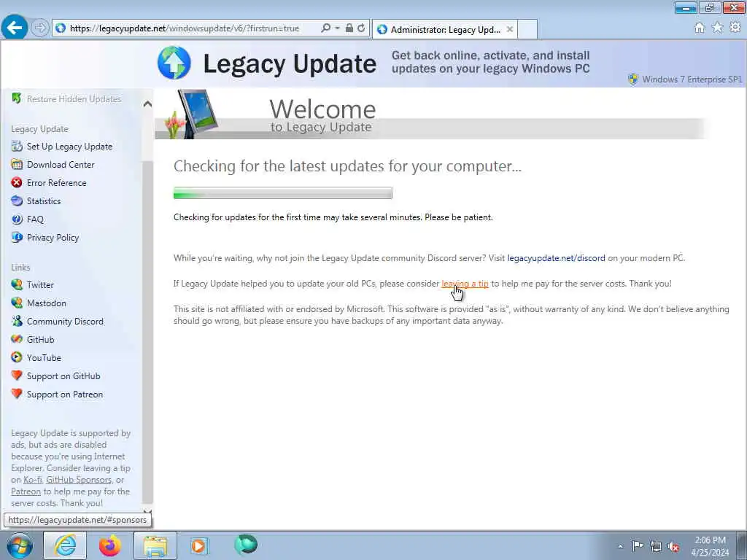747x560 pixels.
Task: Click the Mastodon link icon
Action: coord(17,303)
